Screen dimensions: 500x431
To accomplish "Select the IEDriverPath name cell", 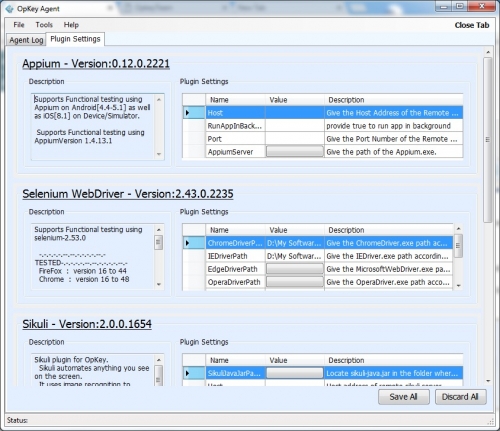I will tap(235, 256).
